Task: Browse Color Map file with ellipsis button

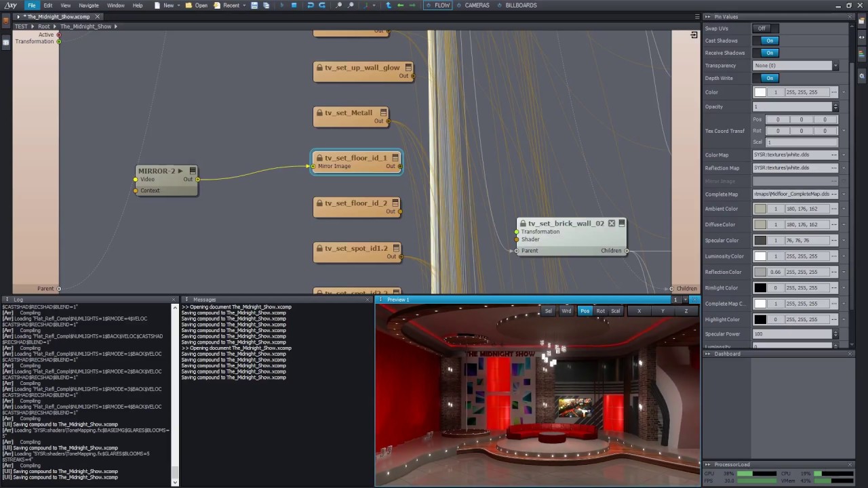Action: (x=834, y=155)
